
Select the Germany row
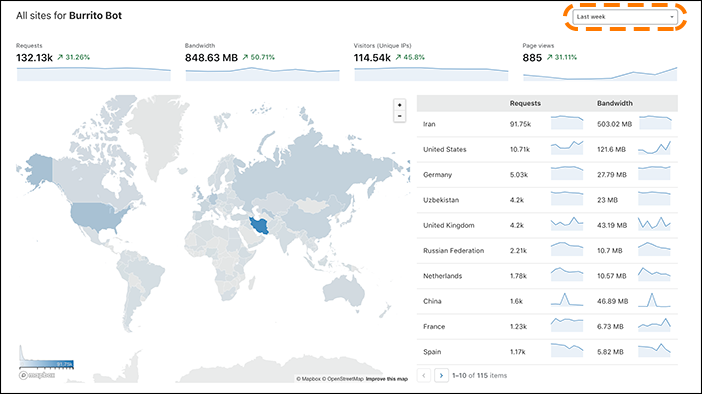pyautogui.click(x=547, y=175)
